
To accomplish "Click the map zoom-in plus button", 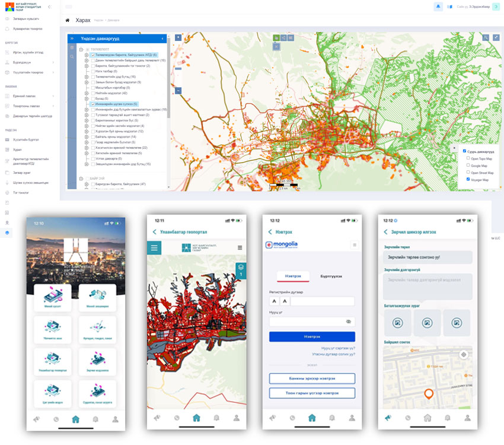I will click(x=178, y=37).
